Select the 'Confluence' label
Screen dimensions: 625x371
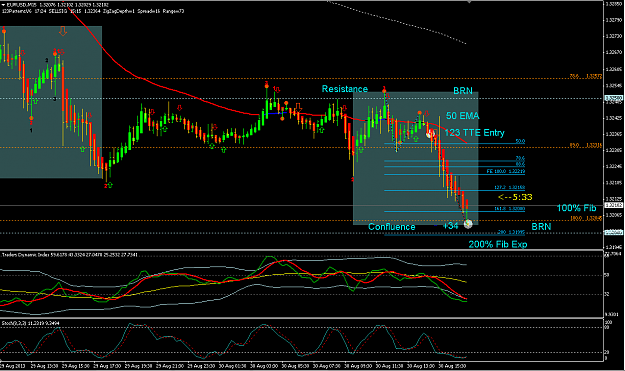pos(391,227)
